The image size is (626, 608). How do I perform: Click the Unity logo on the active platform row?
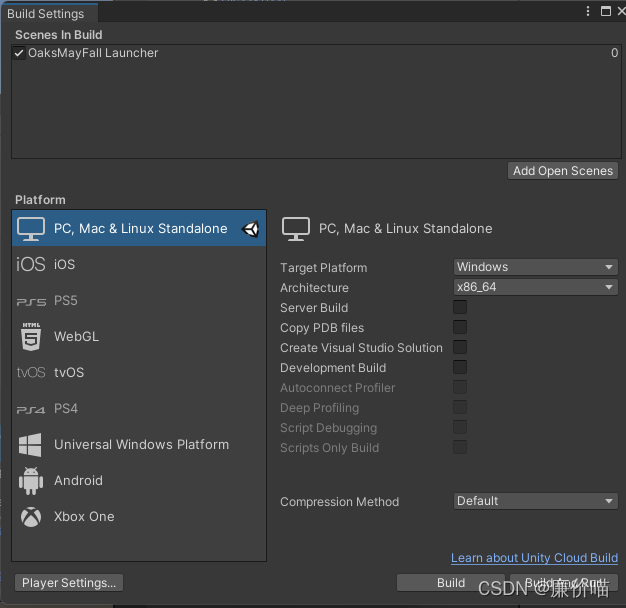click(x=251, y=229)
